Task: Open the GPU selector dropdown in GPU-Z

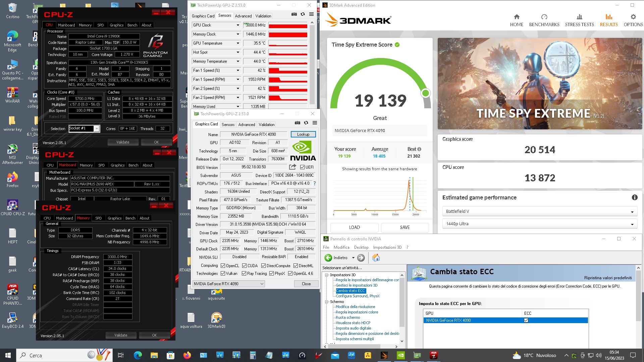Action: point(228,284)
